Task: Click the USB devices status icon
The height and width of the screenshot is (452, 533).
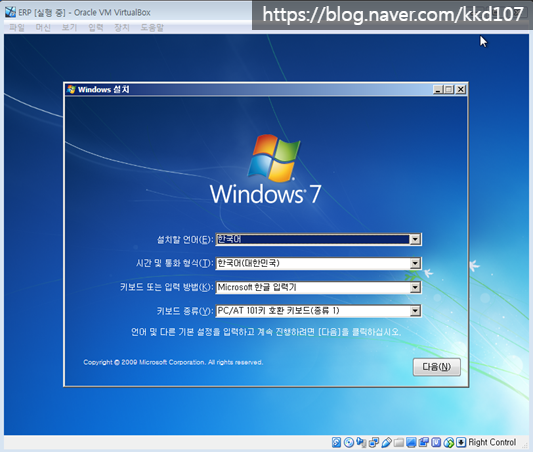Action: click(x=386, y=442)
